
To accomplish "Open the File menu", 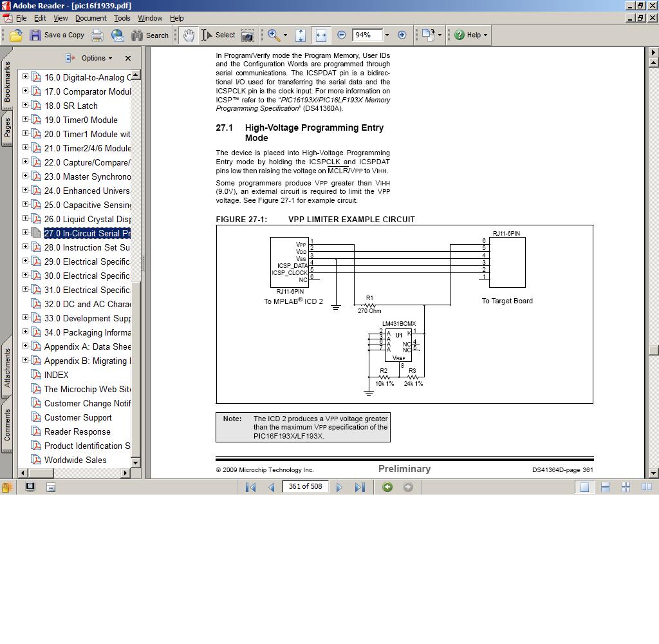I will point(21,18).
